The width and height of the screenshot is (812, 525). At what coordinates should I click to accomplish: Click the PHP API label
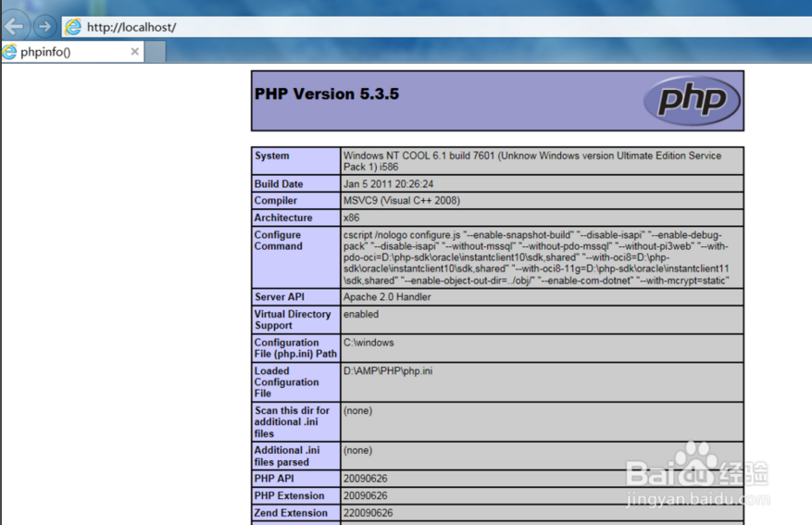[274, 479]
